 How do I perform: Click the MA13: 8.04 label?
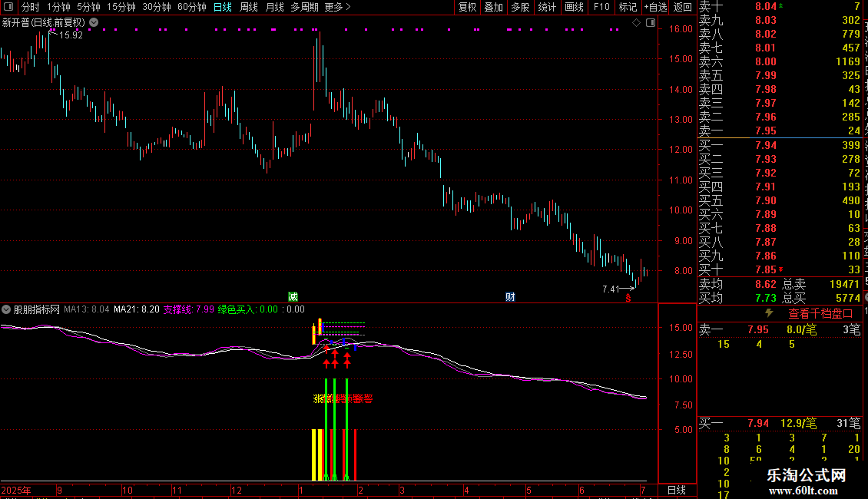pos(86,309)
